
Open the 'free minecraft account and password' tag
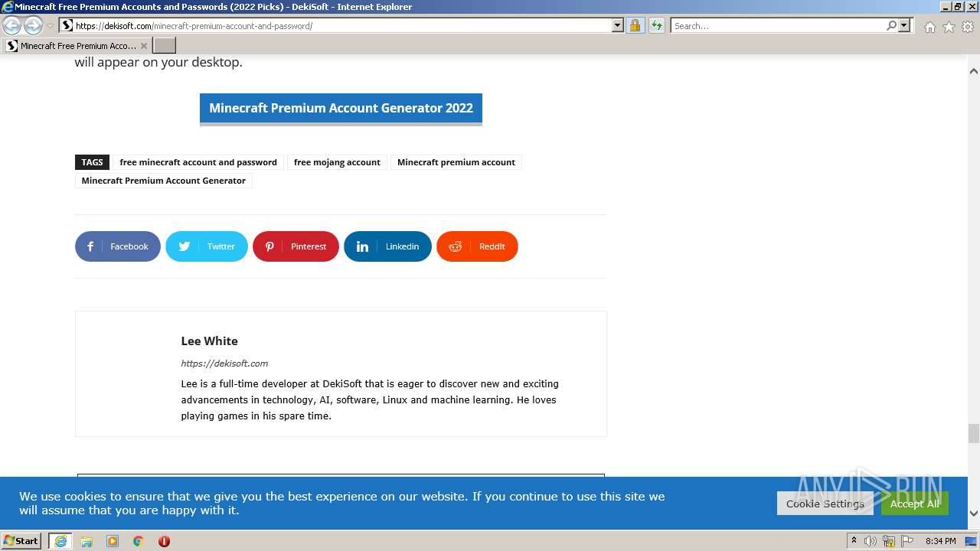(198, 162)
